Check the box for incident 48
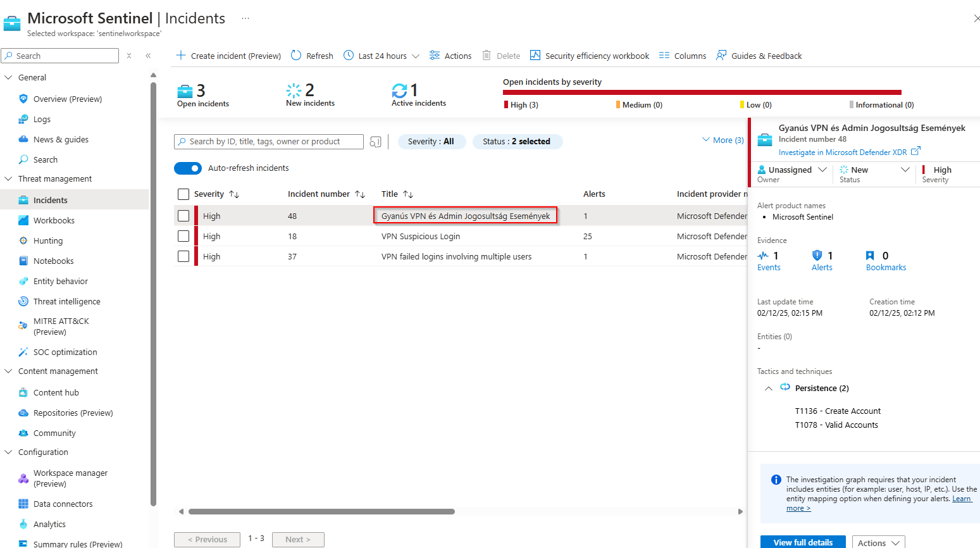980x548 pixels. pyautogui.click(x=183, y=216)
